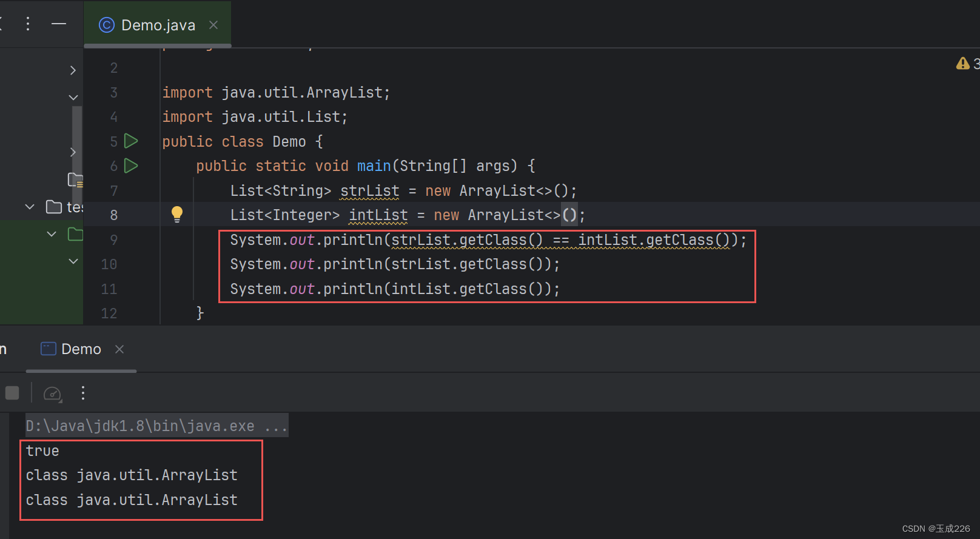Click the println(strList.getClass()) statement on line 10

(395, 264)
